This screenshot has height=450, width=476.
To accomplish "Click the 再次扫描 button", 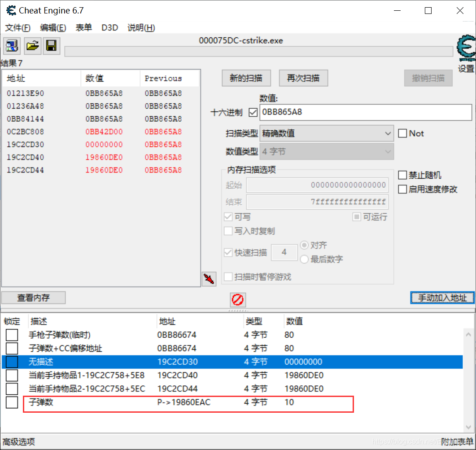I will click(303, 78).
